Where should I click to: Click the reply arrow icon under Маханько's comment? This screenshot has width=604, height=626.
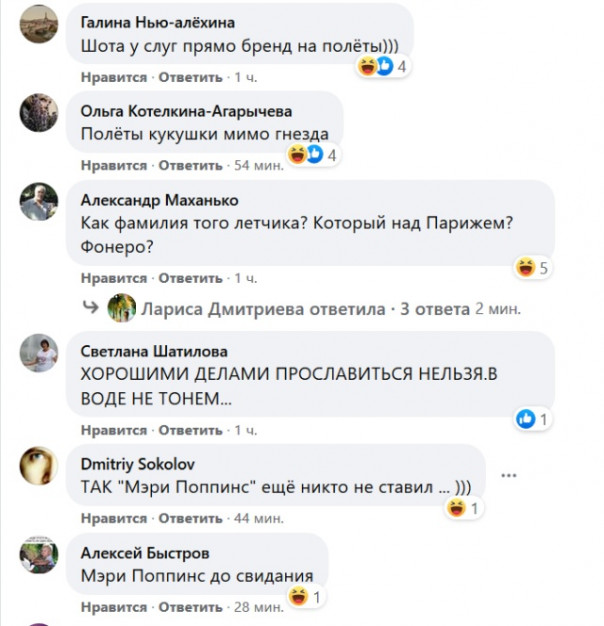coord(90,307)
